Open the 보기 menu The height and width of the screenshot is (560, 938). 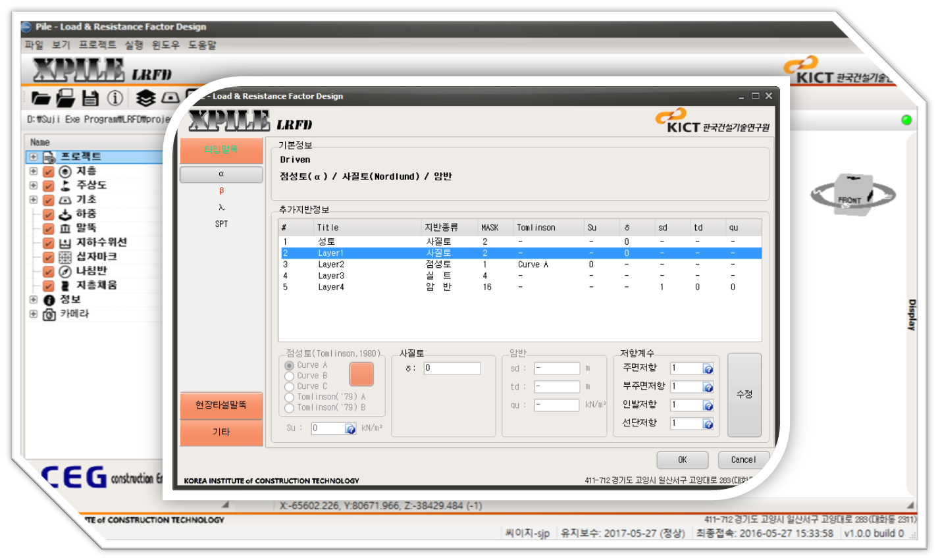(x=61, y=45)
